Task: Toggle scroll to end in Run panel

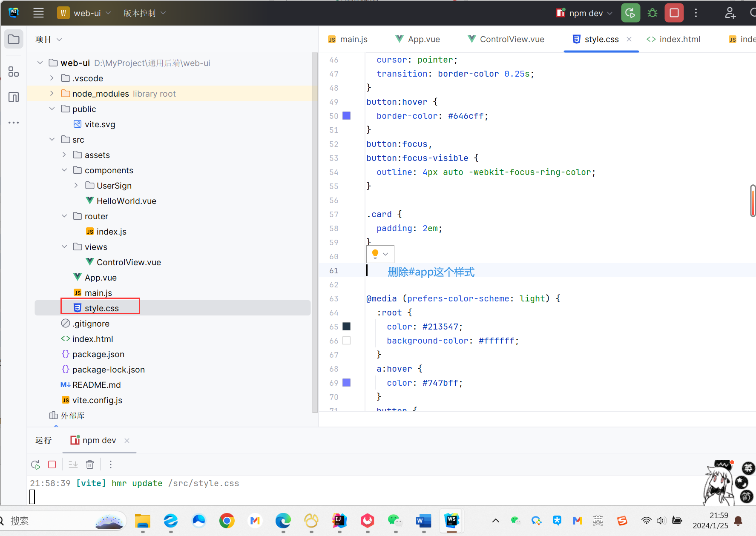Action: click(73, 464)
